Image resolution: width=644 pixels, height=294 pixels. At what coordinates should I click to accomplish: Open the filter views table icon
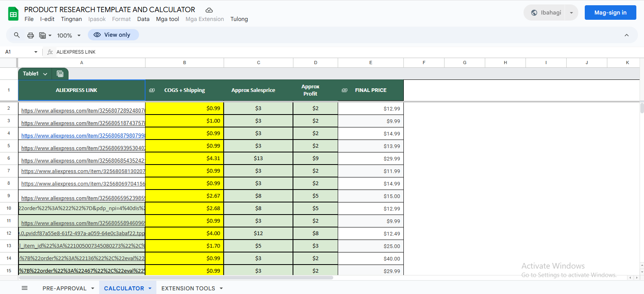42,35
